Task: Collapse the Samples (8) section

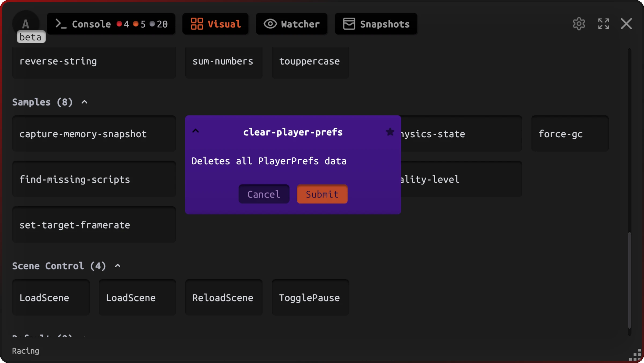Action: pos(84,102)
